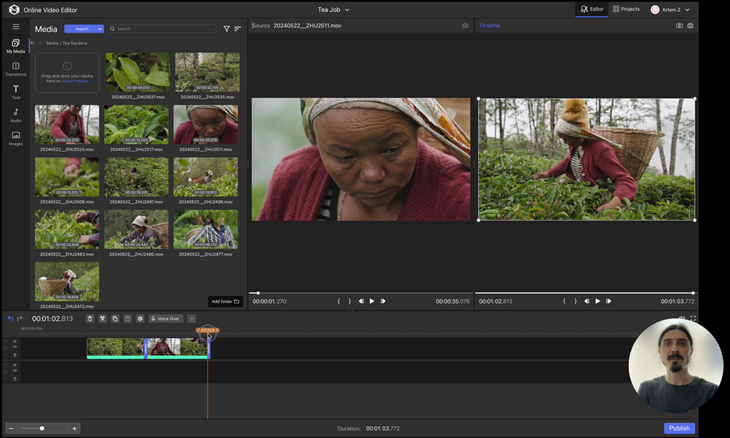Select thumbnail 20240522__ZHU2472.mov
730x438 pixels.
67,282
